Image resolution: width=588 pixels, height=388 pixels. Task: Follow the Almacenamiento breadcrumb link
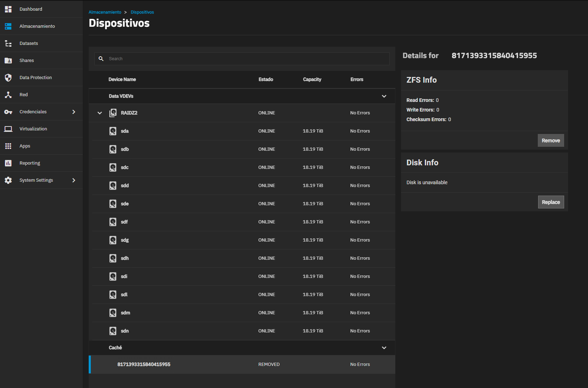pyautogui.click(x=105, y=12)
